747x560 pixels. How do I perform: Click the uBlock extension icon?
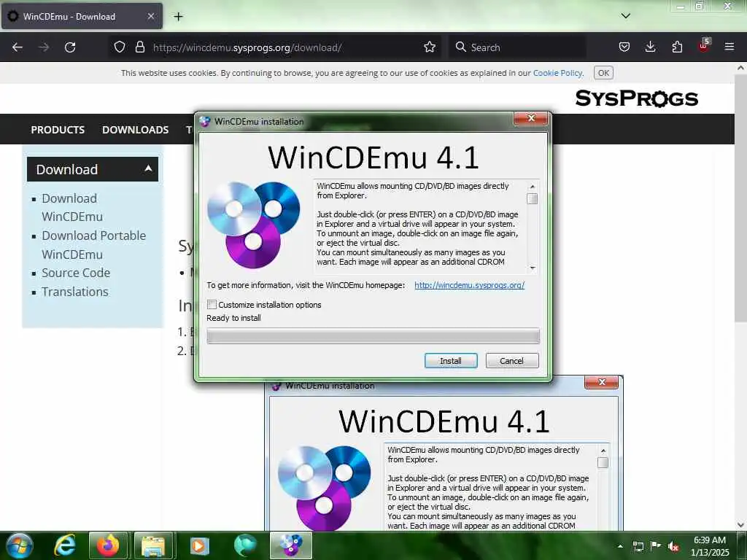click(704, 46)
